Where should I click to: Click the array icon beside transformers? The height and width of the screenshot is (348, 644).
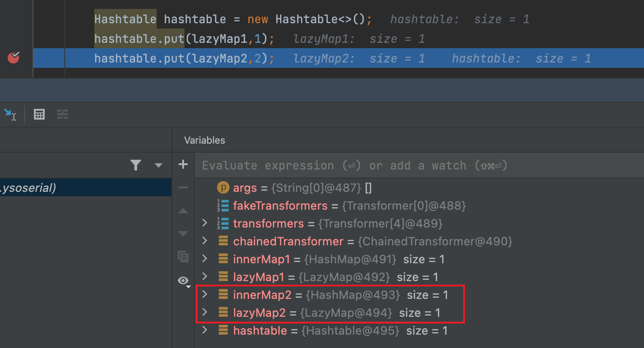pos(223,224)
